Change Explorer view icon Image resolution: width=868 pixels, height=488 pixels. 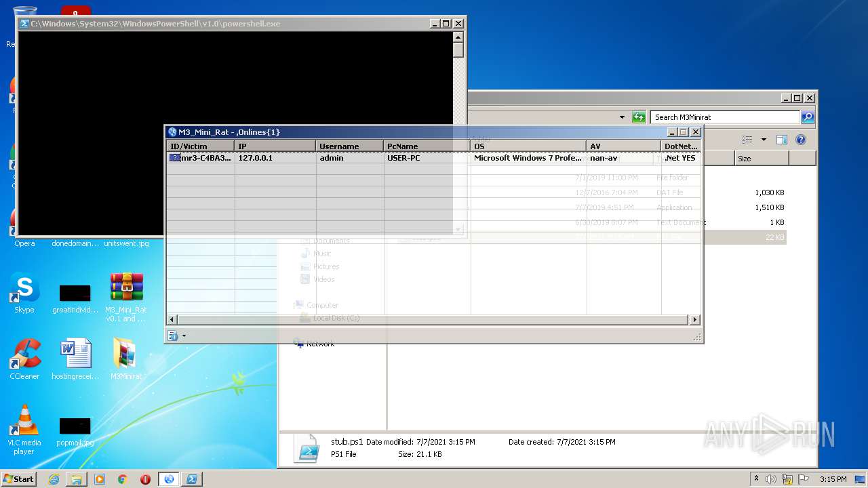747,140
